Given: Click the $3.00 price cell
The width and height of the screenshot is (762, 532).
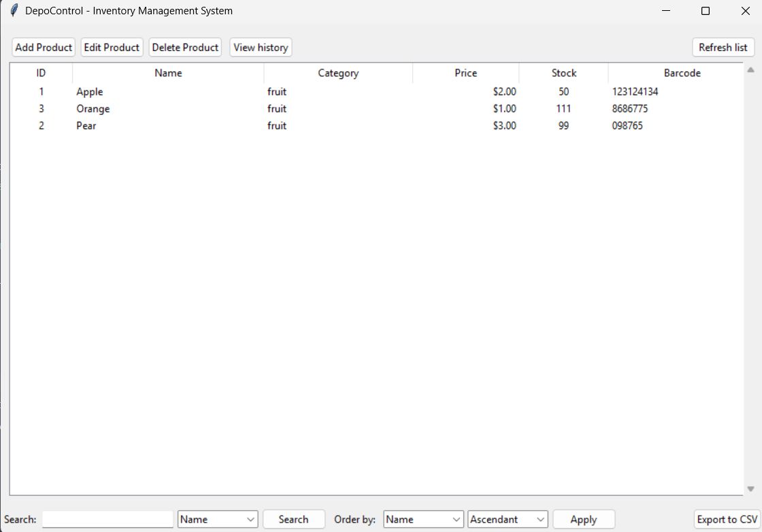Looking at the screenshot, I should 504,125.
